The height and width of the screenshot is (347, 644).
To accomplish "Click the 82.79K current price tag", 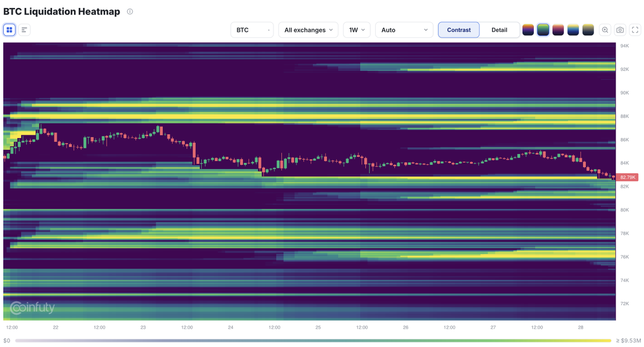I will pyautogui.click(x=627, y=177).
